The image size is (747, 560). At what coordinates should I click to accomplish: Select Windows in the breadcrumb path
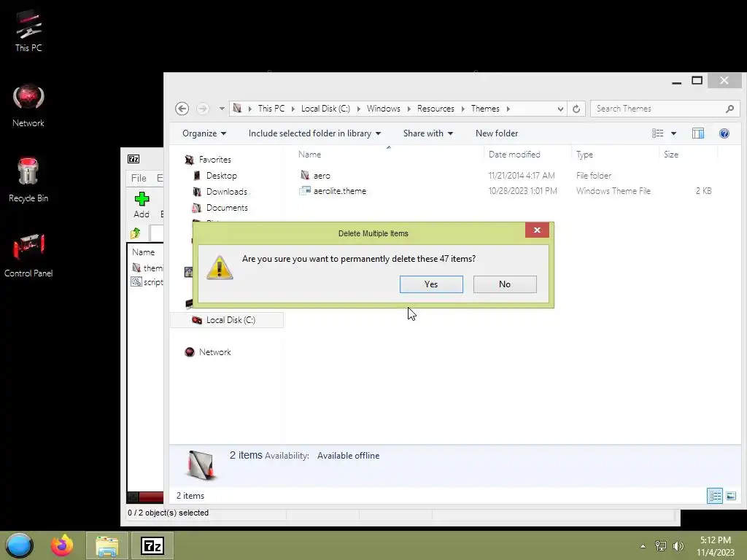click(x=383, y=109)
